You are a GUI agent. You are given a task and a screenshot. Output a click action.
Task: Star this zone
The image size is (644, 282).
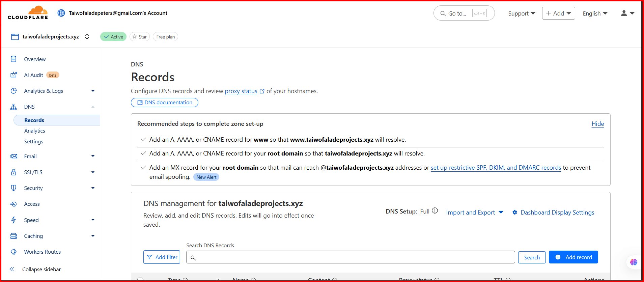[x=140, y=37]
